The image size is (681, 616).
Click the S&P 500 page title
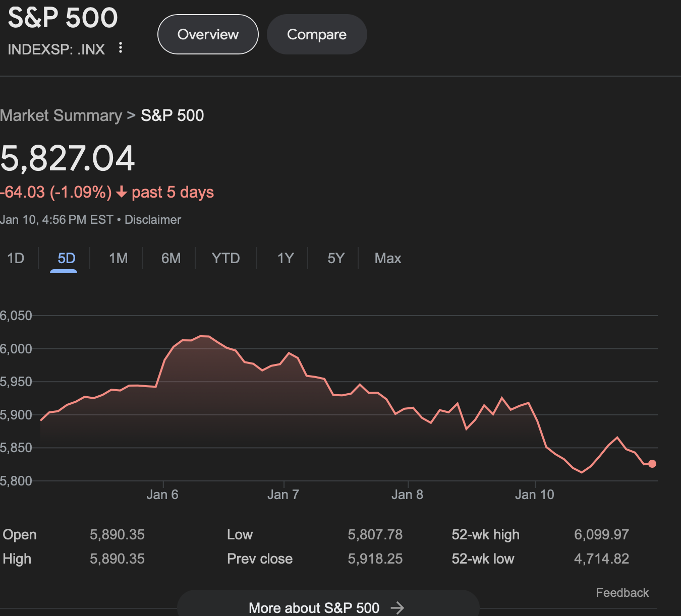tap(63, 17)
